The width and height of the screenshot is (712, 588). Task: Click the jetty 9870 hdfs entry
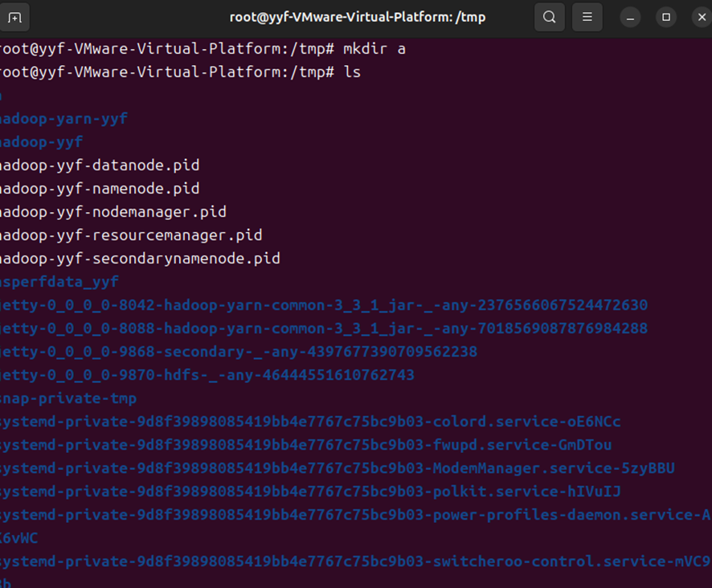[207, 375]
